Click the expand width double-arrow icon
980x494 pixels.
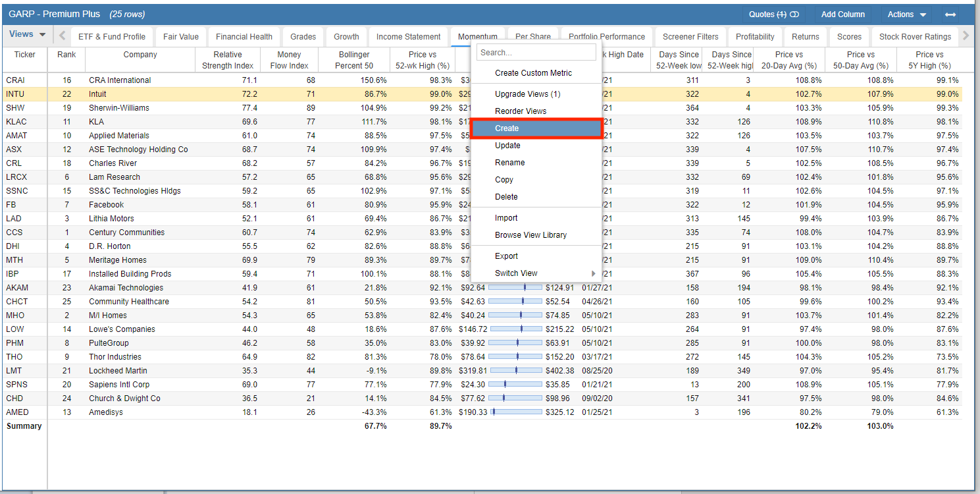point(950,14)
